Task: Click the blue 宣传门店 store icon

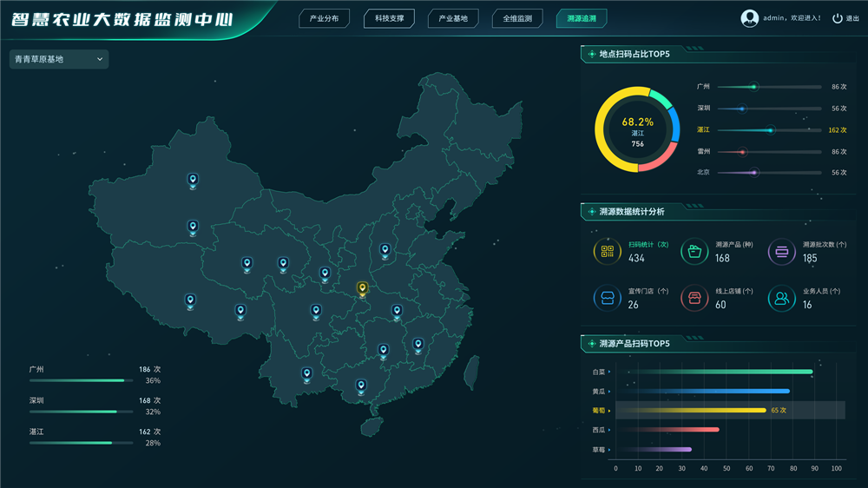Action: click(x=607, y=299)
